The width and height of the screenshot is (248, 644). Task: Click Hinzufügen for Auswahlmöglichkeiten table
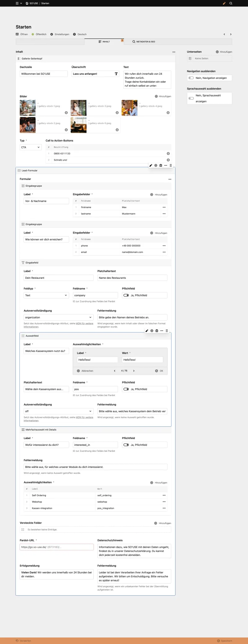click(159, 482)
